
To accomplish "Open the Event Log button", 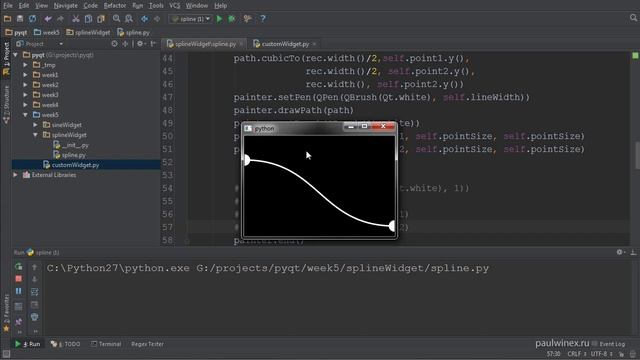I will pyautogui.click(x=609, y=344).
